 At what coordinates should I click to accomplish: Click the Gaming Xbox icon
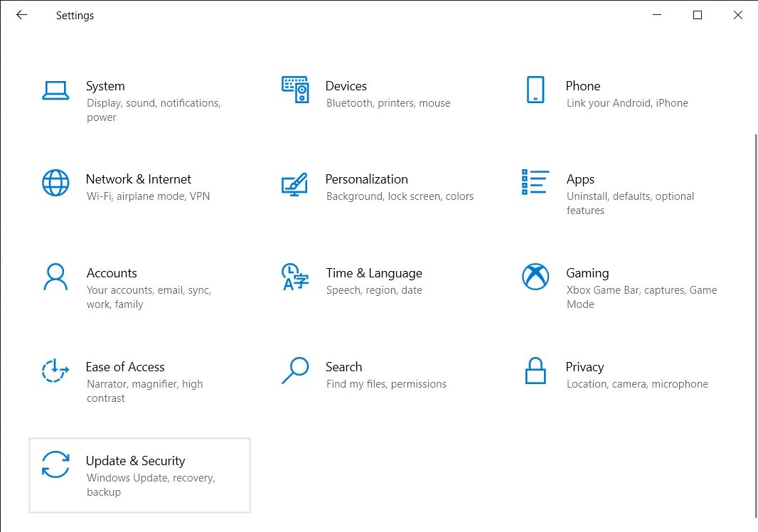coord(535,277)
